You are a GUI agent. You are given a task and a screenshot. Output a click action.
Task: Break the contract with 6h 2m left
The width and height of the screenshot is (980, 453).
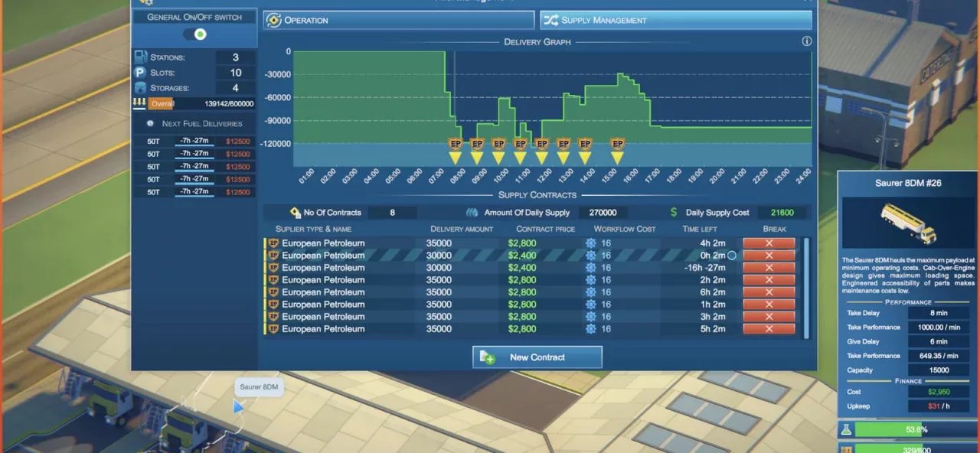pos(769,292)
